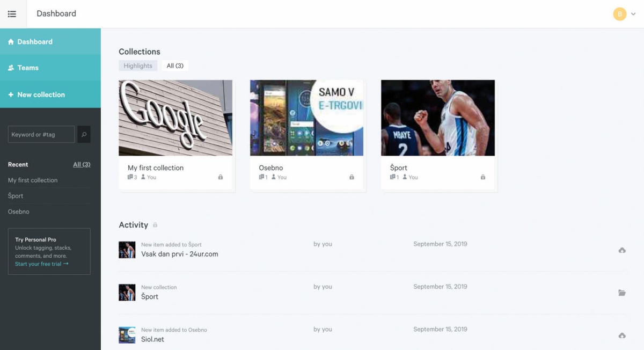
Task: Click items count icon on Osebno card
Action: pyautogui.click(x=261, y=177)
